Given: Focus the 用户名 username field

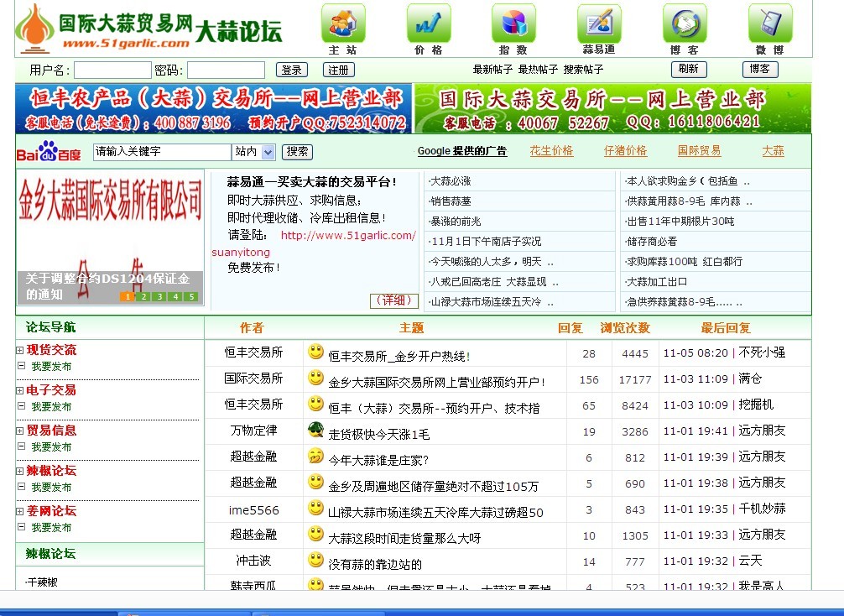Looking at the screenshot, I should pyautogui.click(x=112, y=70).
